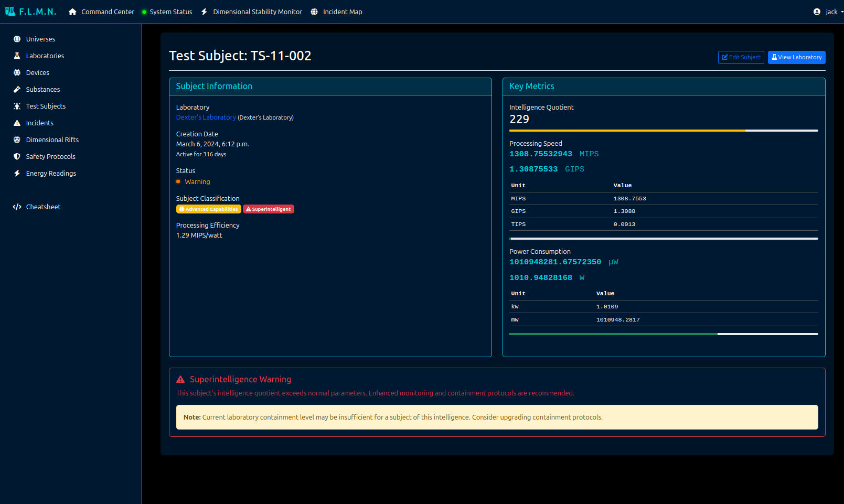The width and height of the screenshot is (844, 504).
Task: Open Command Center from top navigation
Action: point(101,12)
